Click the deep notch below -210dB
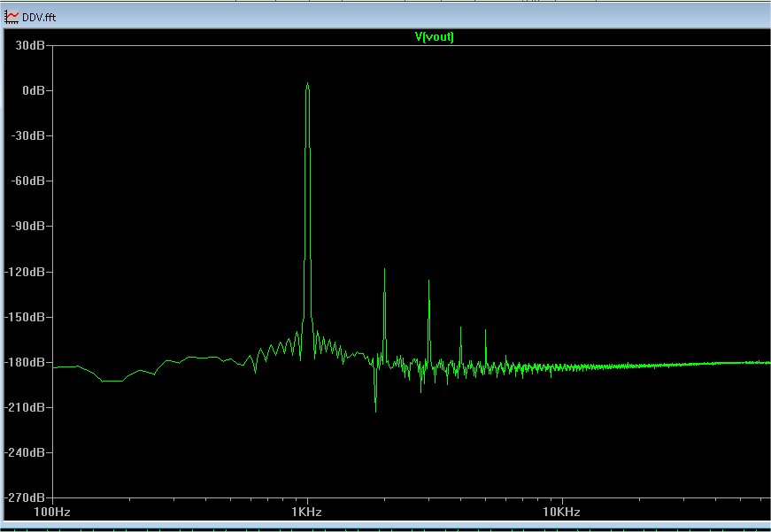771x532 pixels. (375, 411)
